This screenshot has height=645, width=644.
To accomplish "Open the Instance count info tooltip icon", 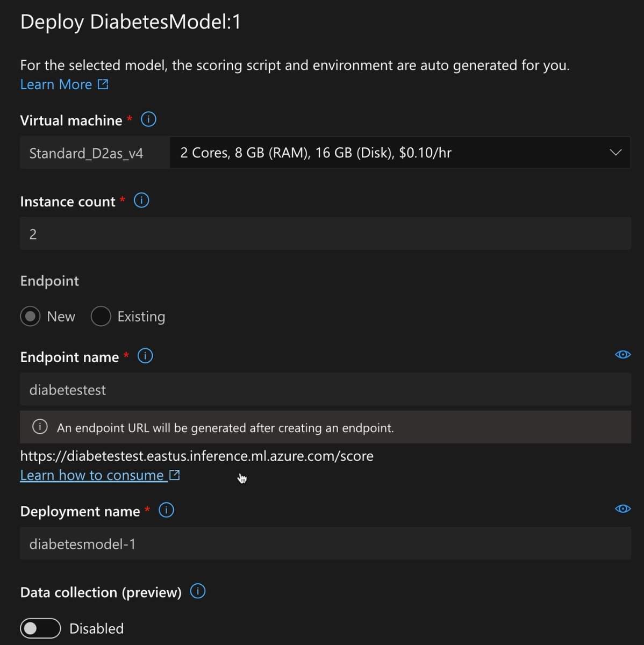I will tap(141, 200).
